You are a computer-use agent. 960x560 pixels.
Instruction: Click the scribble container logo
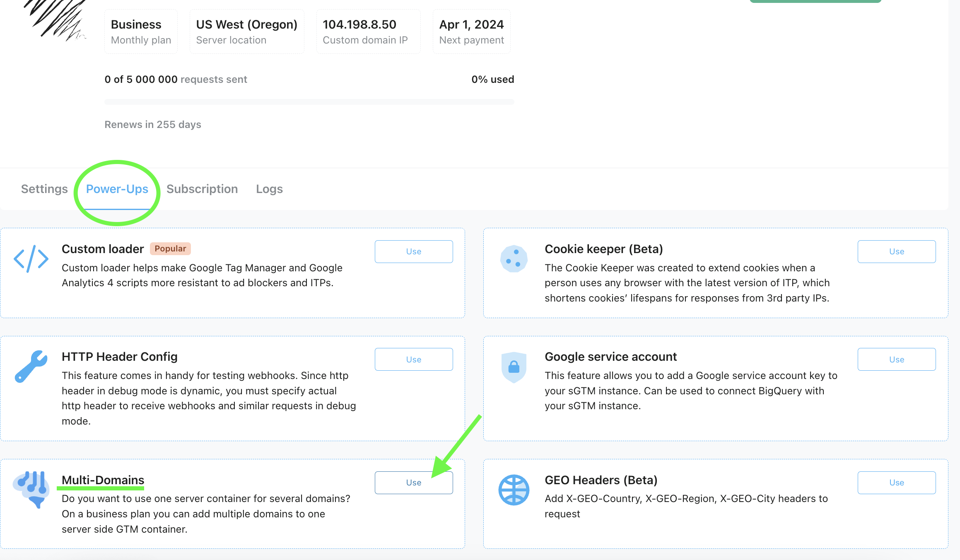click(55, 20)
